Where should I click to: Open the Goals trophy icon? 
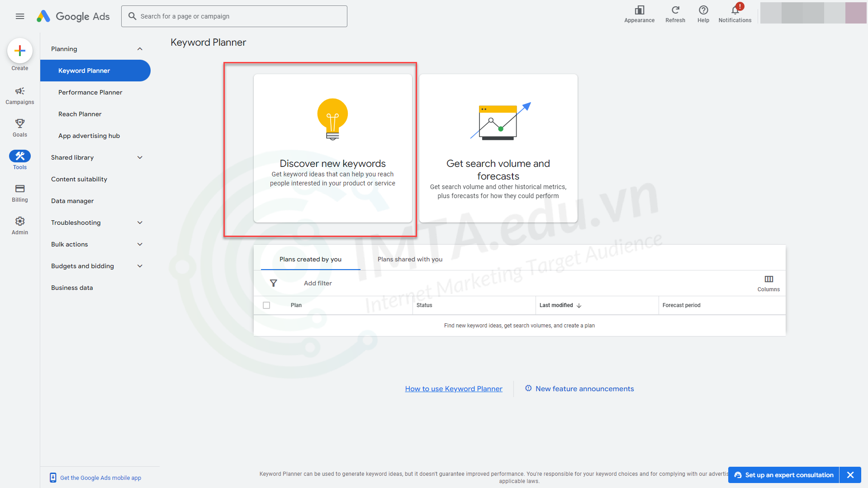pos(20,123)
